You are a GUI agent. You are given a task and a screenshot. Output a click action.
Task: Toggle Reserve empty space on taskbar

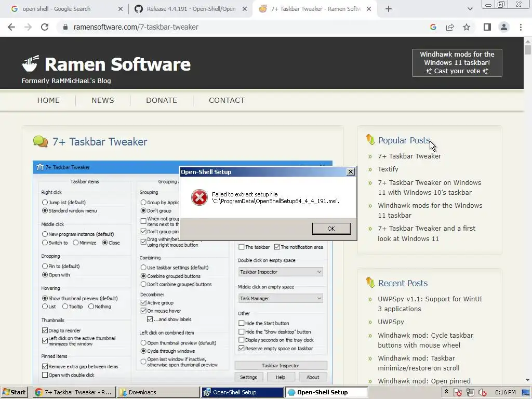coord(242,349)
